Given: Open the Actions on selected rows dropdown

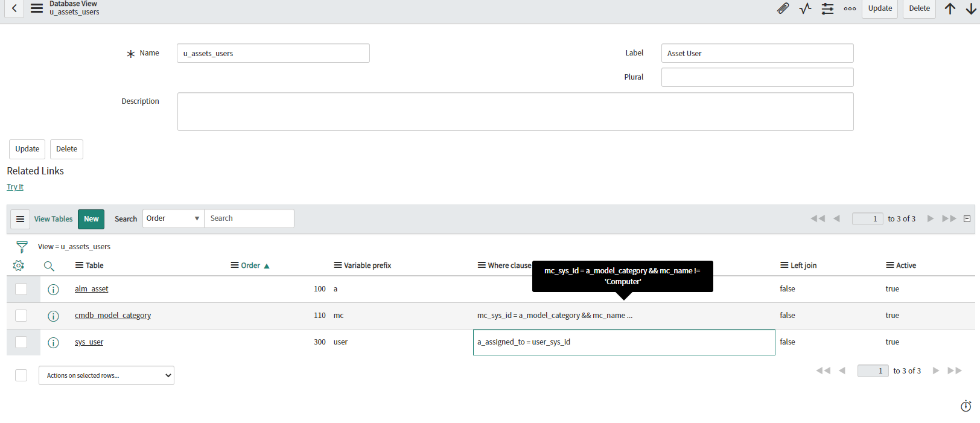Looking at the screenshot, I should 106,375.
